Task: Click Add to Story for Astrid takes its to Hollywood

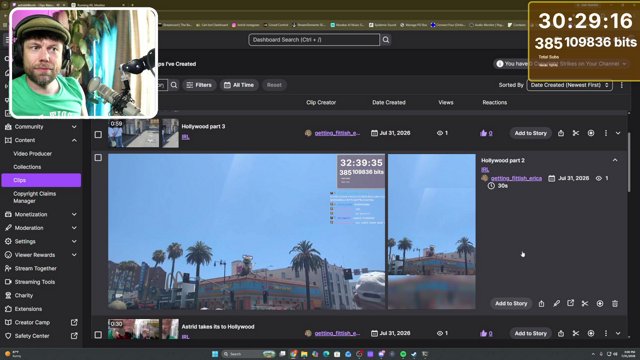Action: coord(530,333)
